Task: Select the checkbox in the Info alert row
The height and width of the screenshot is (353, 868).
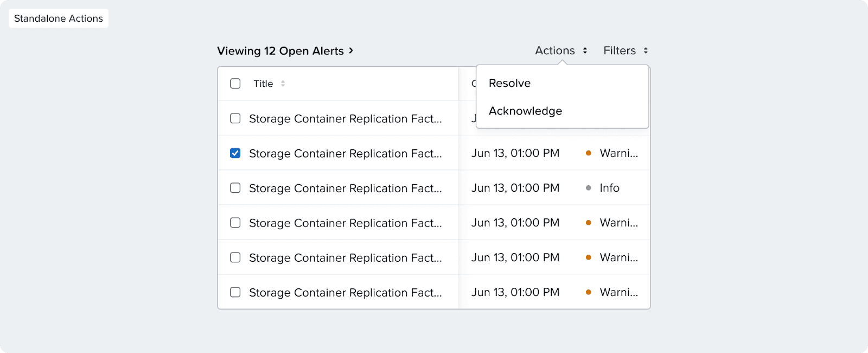Action: 235,188
